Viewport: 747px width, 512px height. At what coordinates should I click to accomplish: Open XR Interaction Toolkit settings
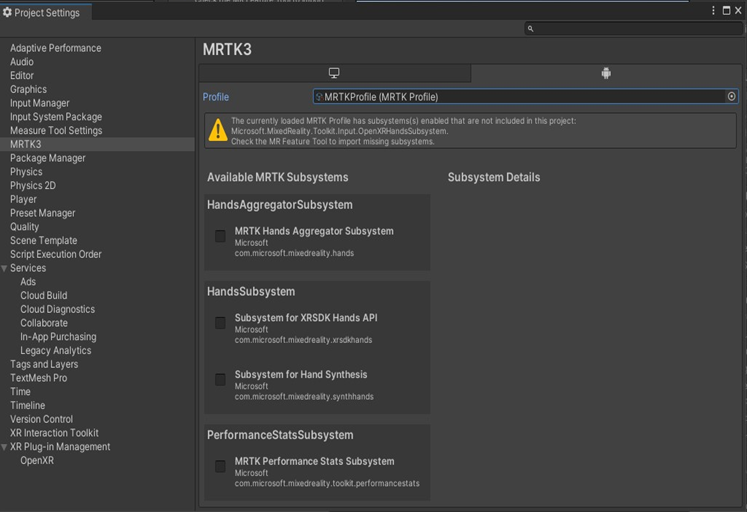[54, 433]
